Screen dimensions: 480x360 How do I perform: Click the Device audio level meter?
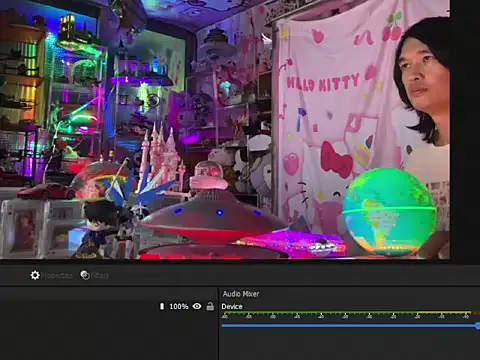pyautogui.click(x=351, y=313)
